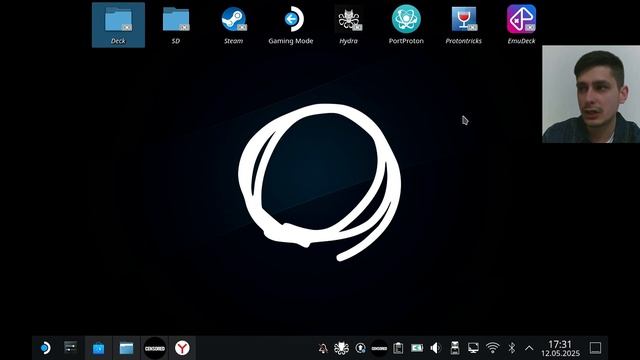Open the Wi-Fi networks tray icon

click(493, 348)
